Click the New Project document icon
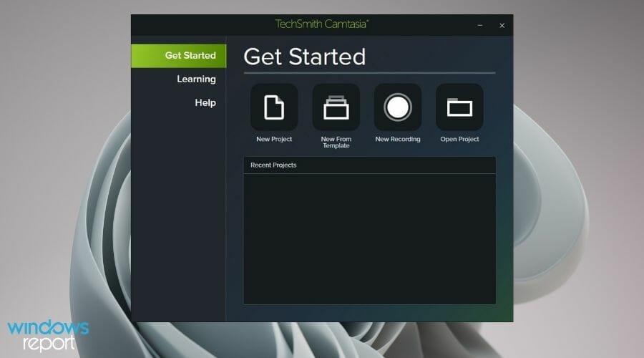644x358 pixels. (274, 107)
